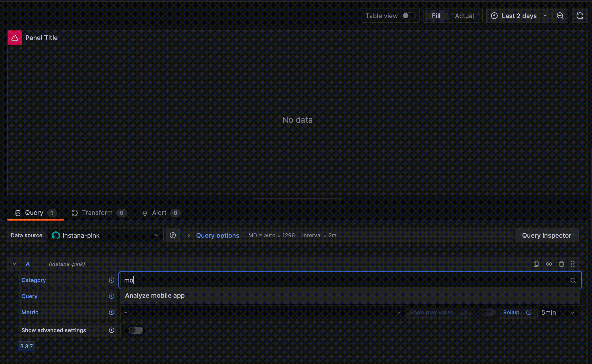Toggle Show max value switch
Screen dimensions: 592x364
pos(488,313)
